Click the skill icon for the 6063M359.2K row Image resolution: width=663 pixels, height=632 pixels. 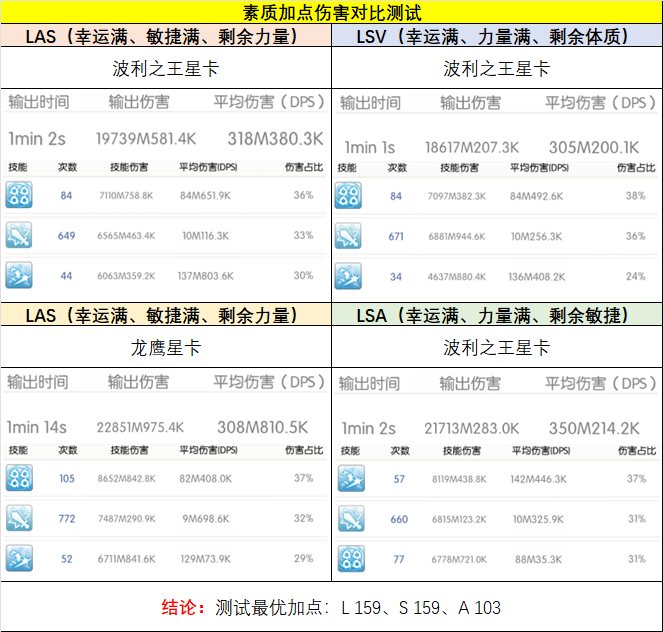tap(20, 276)
